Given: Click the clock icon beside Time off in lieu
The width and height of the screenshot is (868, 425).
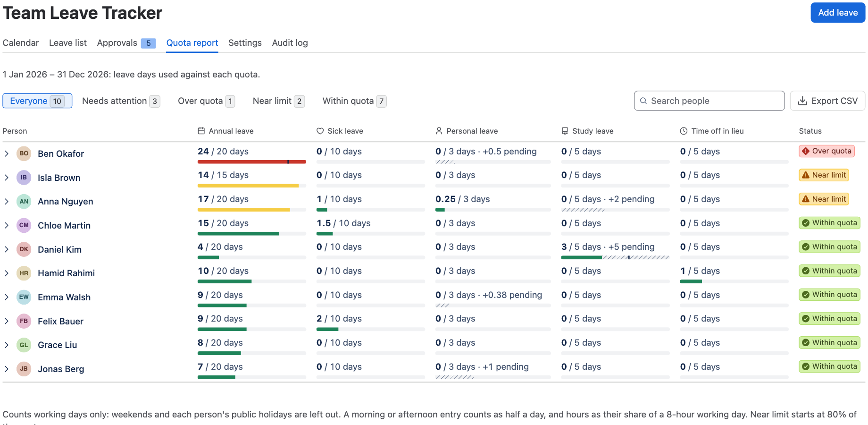Looking at the screenshot, I should tap(684, 131).
